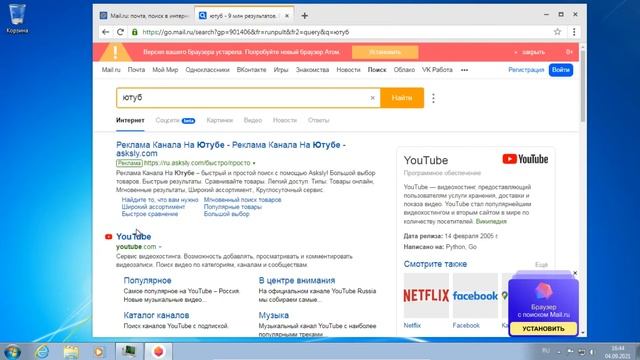Open the Реклама Канала На Ютубе ad link
The height and width of the screenshot is (360, 640).
231,149
